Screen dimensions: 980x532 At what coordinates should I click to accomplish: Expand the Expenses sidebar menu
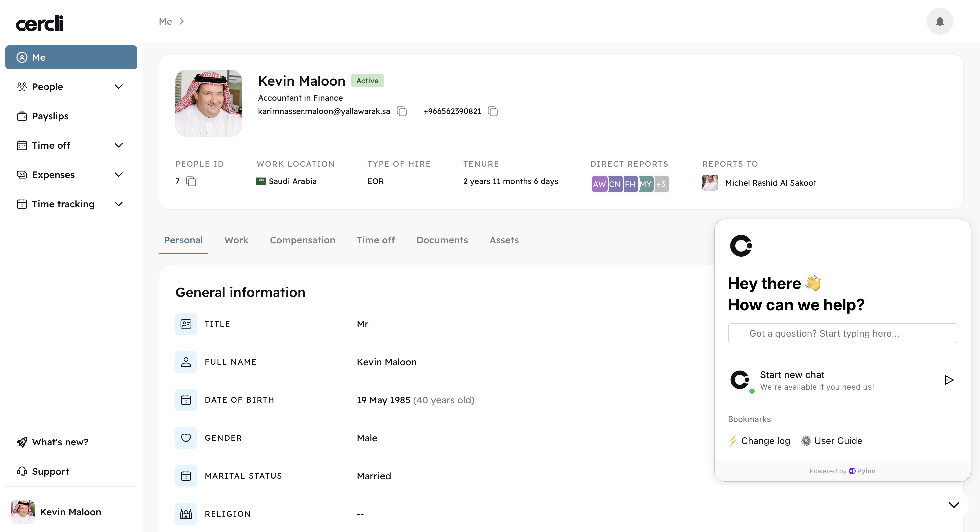coord(119,175)
